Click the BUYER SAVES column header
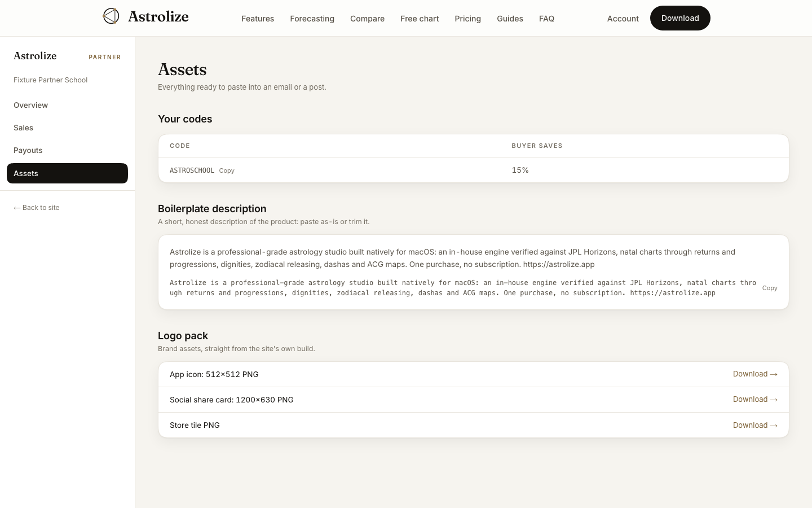 click(537, 146)
